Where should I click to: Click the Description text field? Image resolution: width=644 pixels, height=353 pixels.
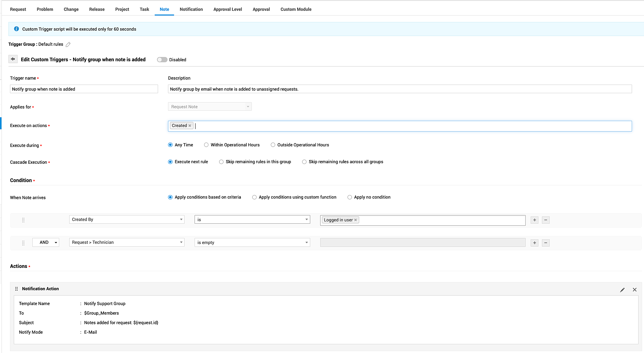[x=399, y=89]
